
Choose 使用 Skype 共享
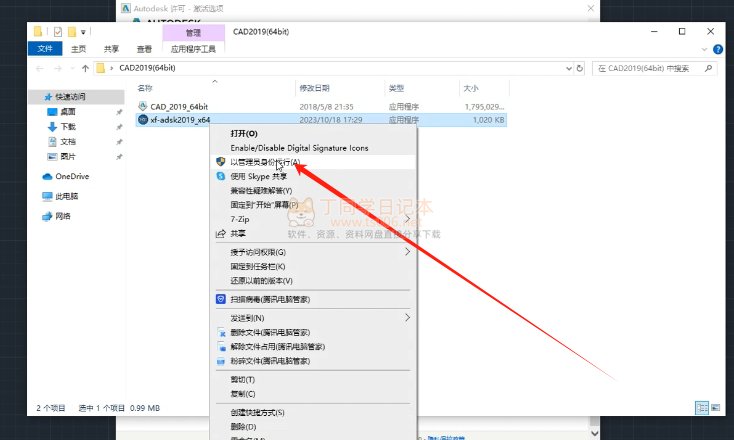pyautogui.click(x=314, y=176)
